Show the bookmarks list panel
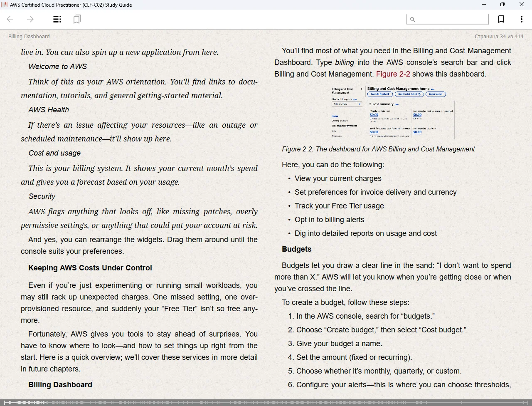Image resolution: width=532 pixels, height=406 pixels. pos(77,19)
